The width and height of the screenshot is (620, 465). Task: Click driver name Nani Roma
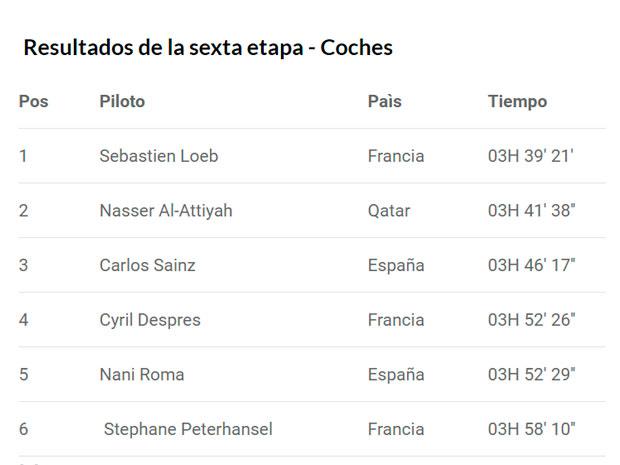pos(142,374)
